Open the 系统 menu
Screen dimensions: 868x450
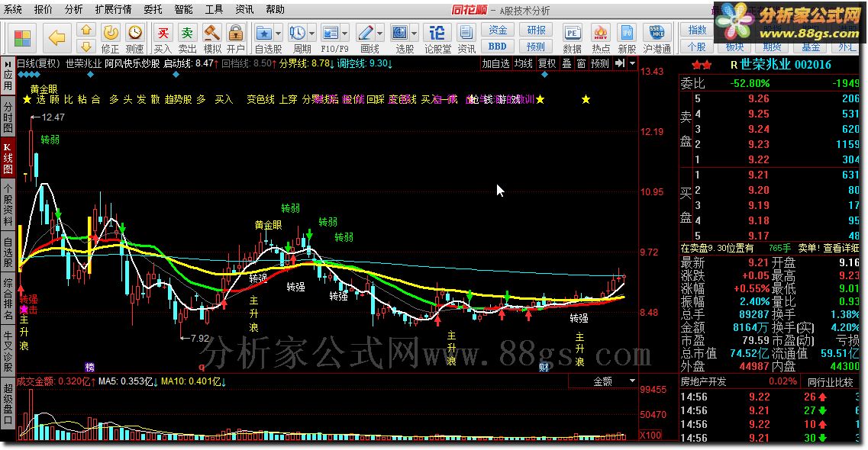(x=13, y=9)
